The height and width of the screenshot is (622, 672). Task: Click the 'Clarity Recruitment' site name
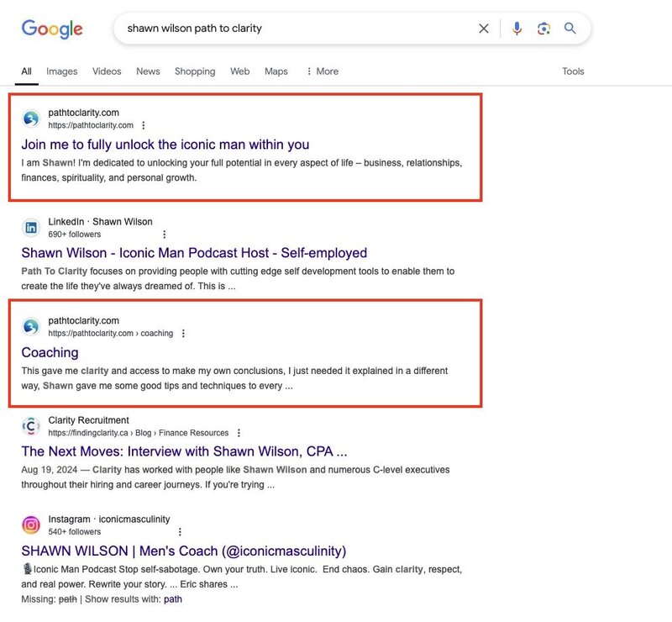click(x=88, y=420)
